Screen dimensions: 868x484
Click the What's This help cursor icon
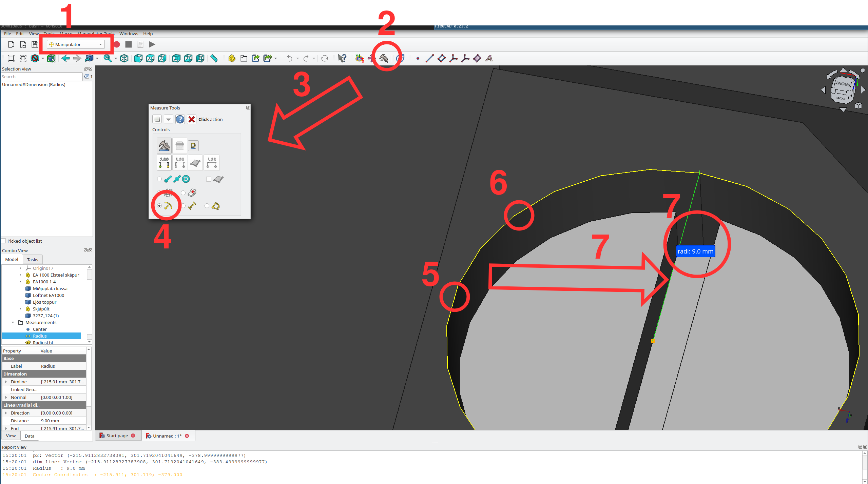pos(342,58)
